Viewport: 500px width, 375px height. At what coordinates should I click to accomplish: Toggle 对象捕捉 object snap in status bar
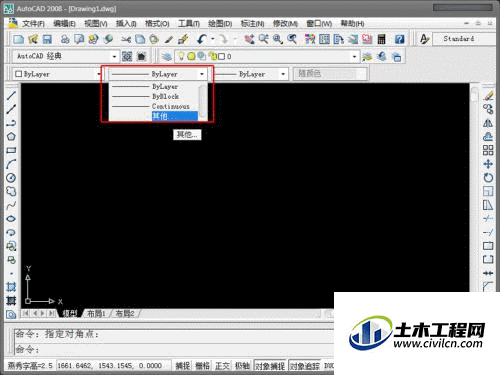click(270, 366)
